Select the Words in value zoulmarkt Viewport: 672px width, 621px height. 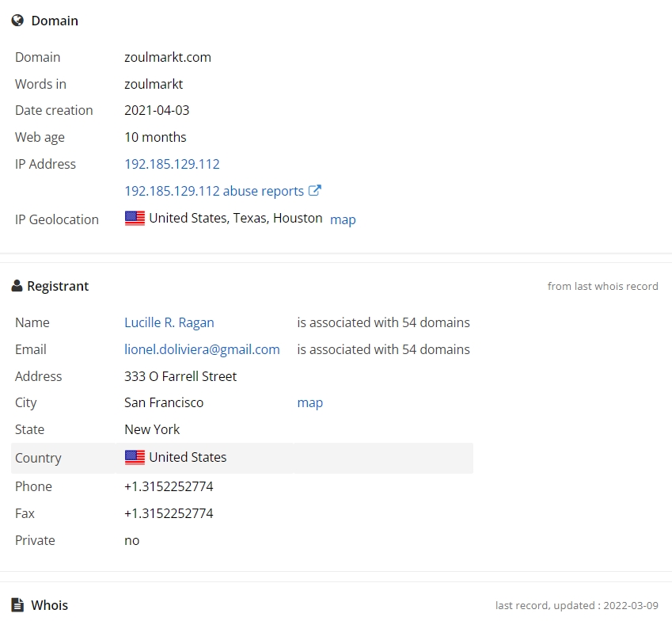coord(154,84)
